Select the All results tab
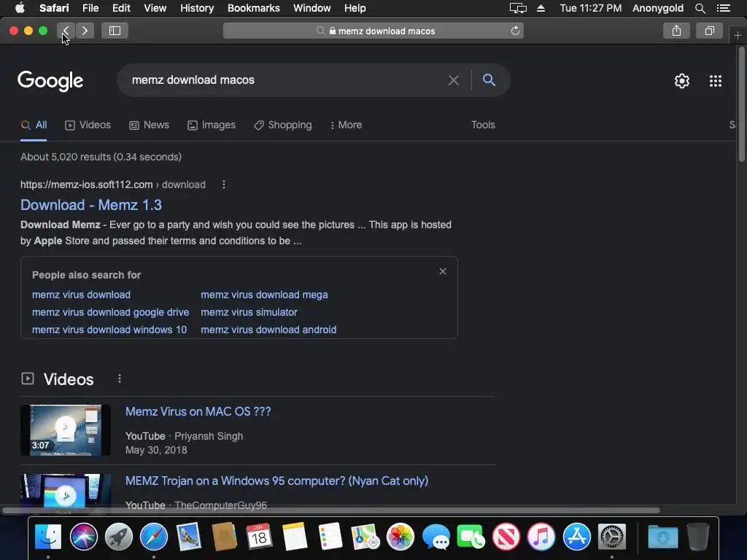Image resolution: width=747 pixels, height=560 pixels. (34, 125)
